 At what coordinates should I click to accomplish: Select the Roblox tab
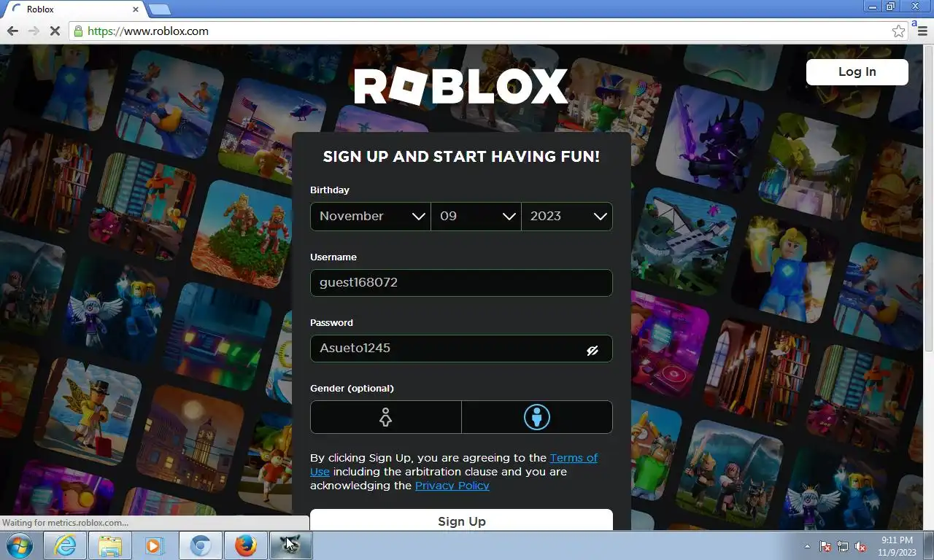coord(73,9)
